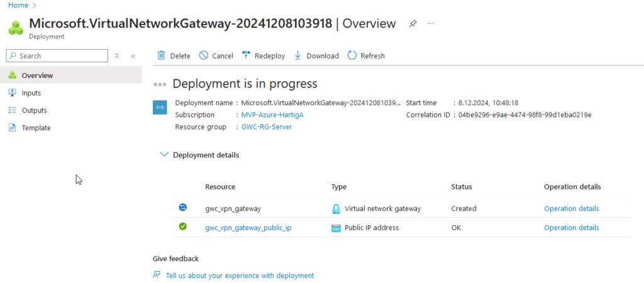644x283 pixels.
Task: Click the in-progress status icon for gwc_vpn_gateway
Action: coord(183,208)
